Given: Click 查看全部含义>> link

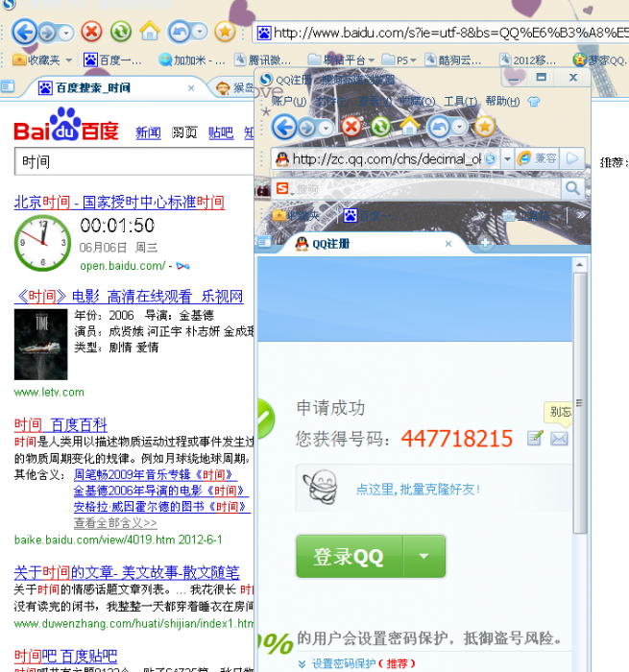Looking at the screenshot, I should point(115,523).
